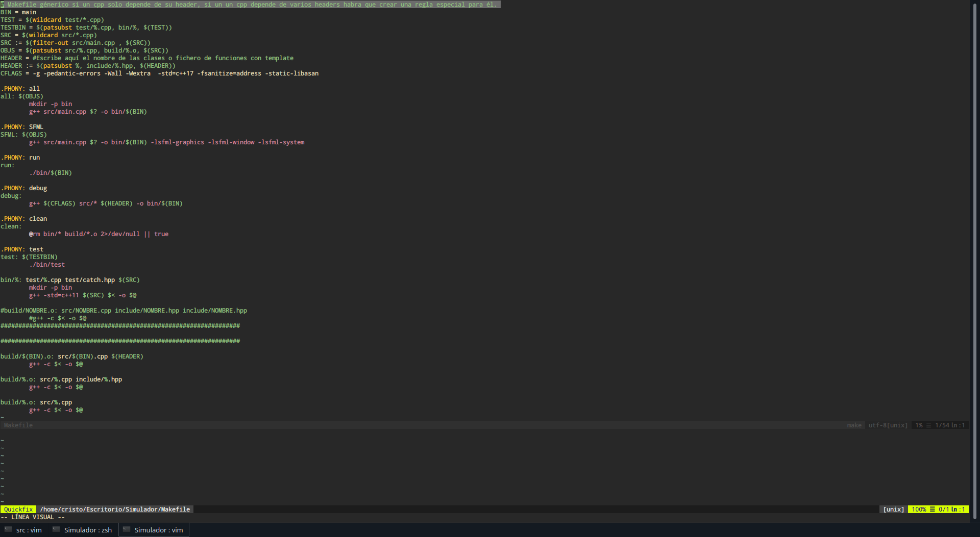This screenshot has height=537, width=980.
Task: Click the 1% scroll progress indicator
Action: click(x=919, y=425)
